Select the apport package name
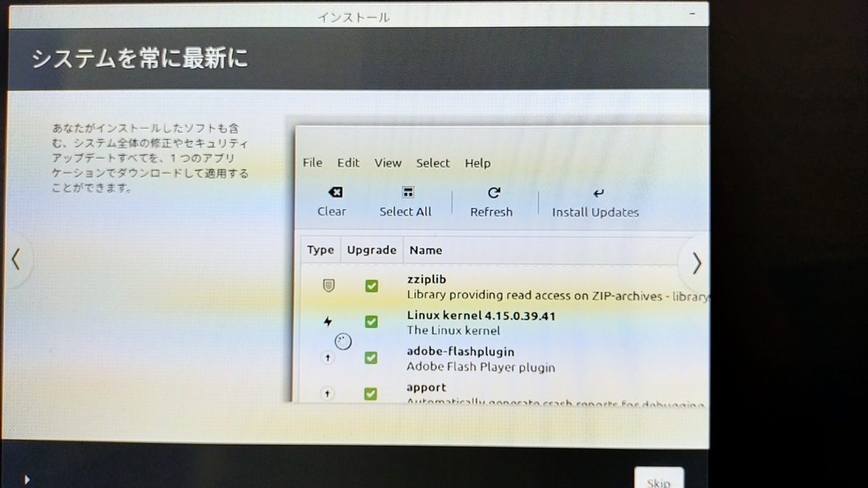The width and height of the screenshot is (868, 488). 426,388
